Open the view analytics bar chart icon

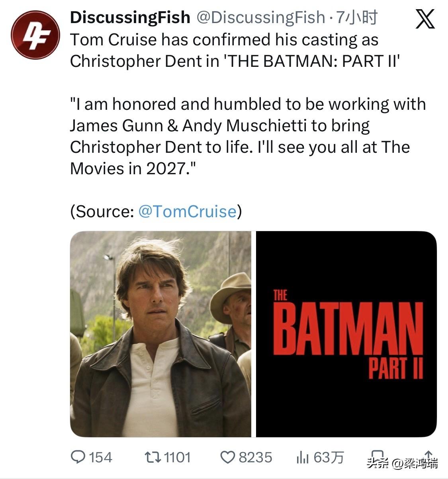pos(303,458)
